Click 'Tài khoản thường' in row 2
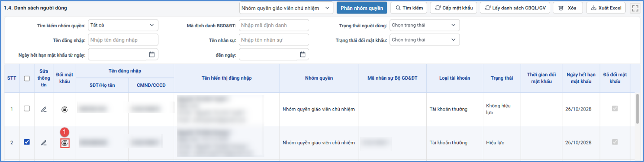The width and height of the screenshot is (644, 162). 448,143
